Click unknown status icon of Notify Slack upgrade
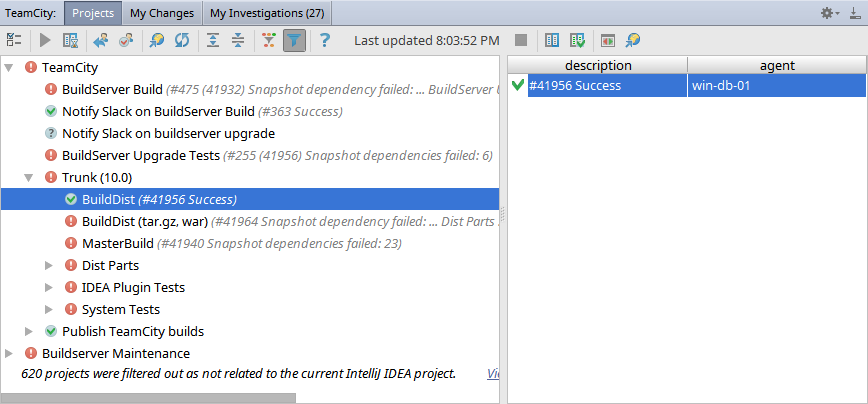Image resolution: width=868 pixels, height=404 pixels. [x=51, y=133]
